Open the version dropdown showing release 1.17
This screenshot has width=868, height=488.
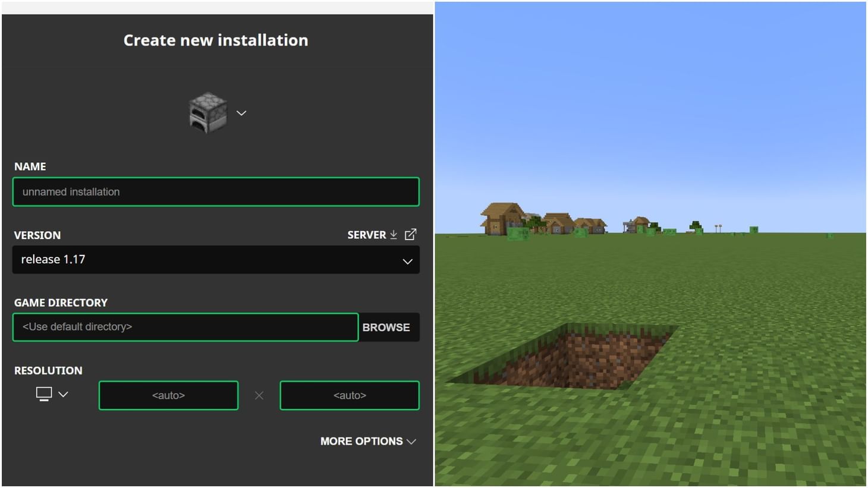click(216, 260)
